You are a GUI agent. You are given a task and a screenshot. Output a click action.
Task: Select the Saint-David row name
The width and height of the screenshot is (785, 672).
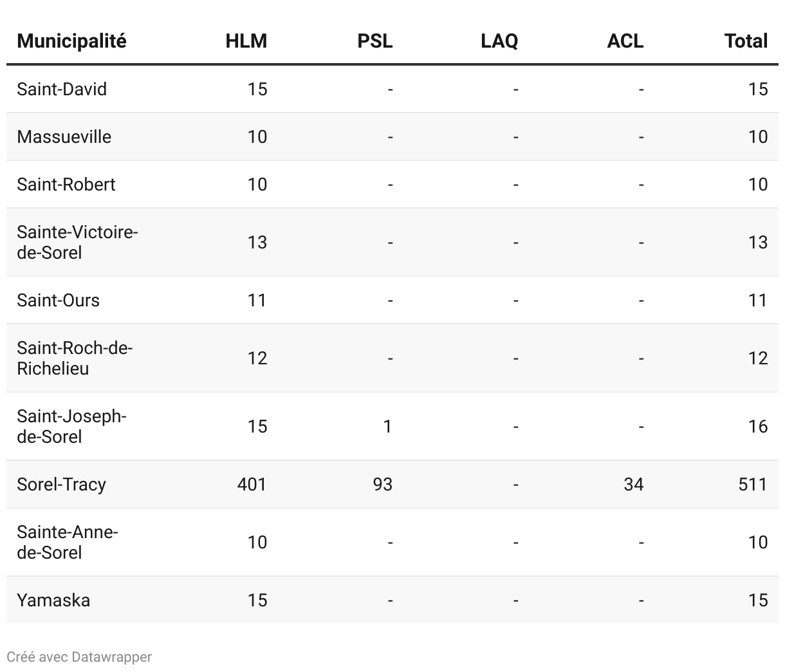point(62,89)
